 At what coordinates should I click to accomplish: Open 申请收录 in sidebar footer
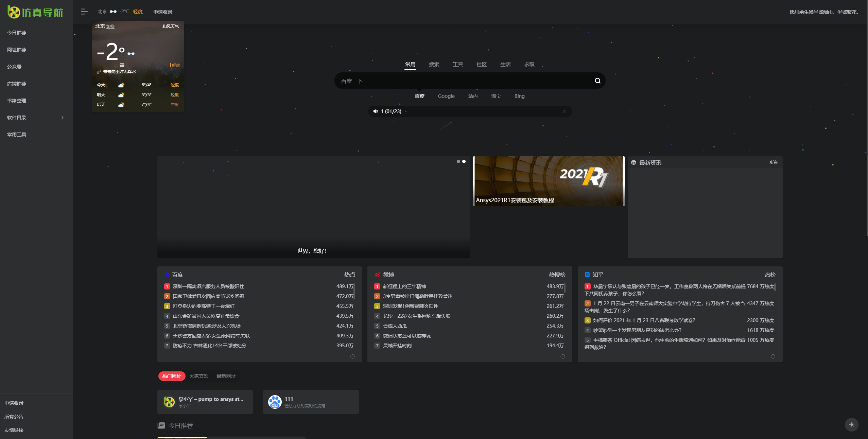14,403
